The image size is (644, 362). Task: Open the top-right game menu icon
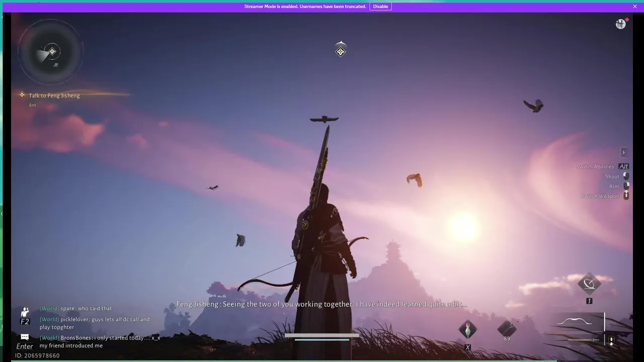pos(621,24)
